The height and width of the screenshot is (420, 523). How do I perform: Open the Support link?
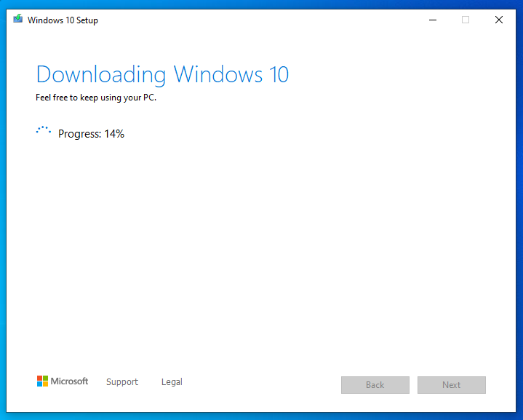click(x=122, y=381)
